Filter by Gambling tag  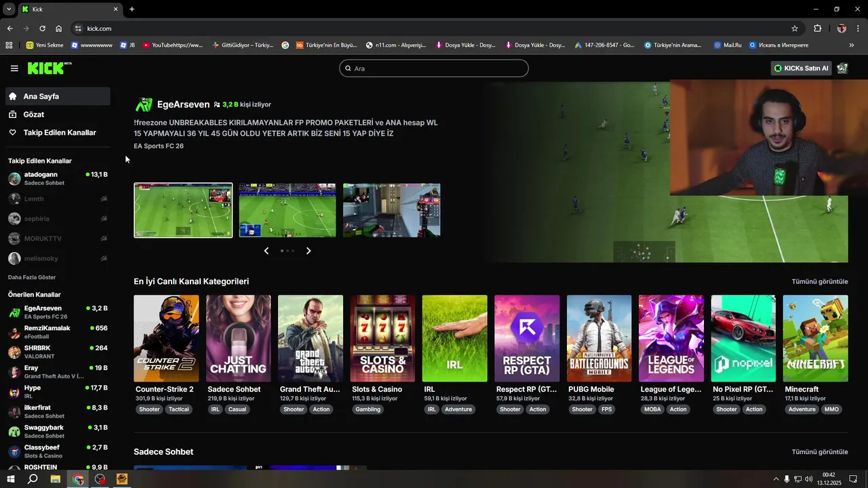tap(368, 409)
